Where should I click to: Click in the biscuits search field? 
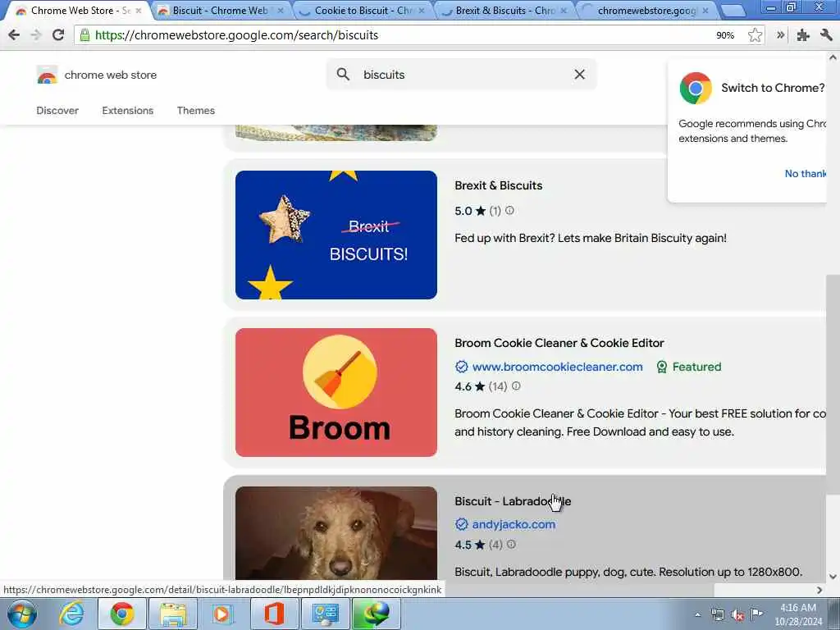(x=461, y=75)
